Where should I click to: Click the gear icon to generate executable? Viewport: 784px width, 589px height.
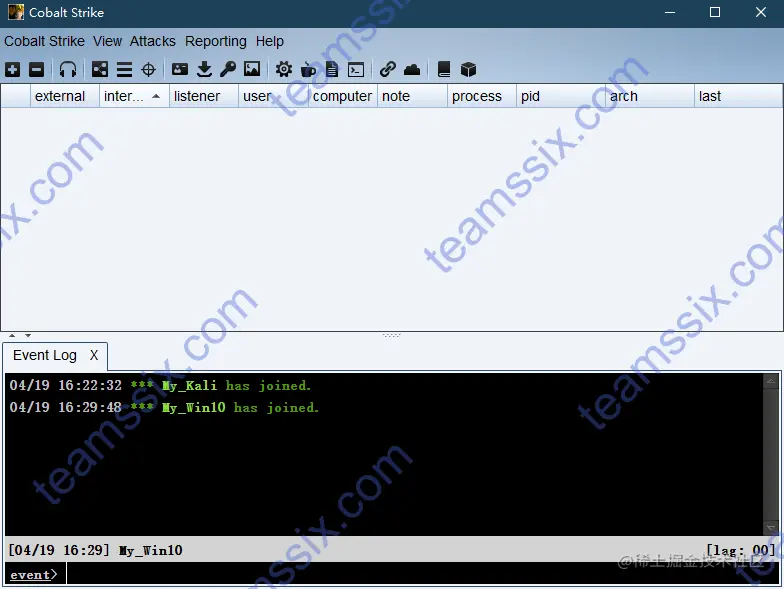tap(284, 70)
